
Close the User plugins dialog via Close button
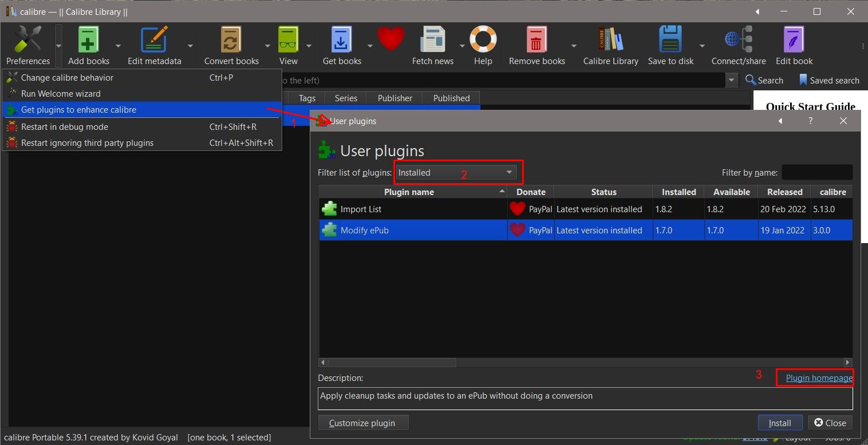click(830, 423)
